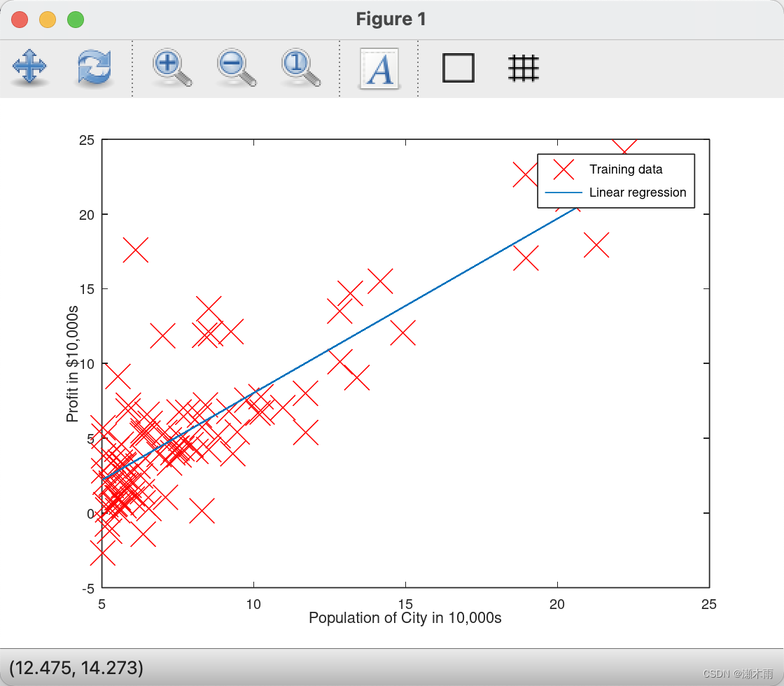The height and width of the screenshot is (686, 784).
Task: Minimize the Figure 1 window
Action: 46,20
